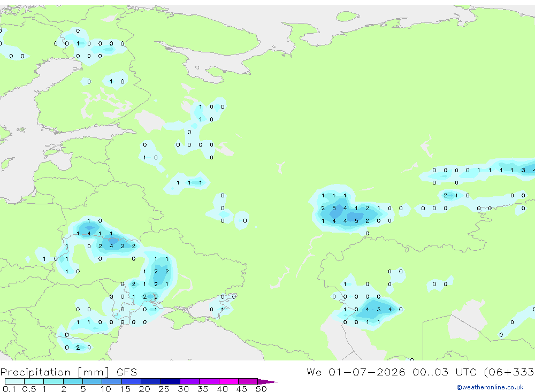Screen dimensions: 535x392
Task: Click the 40–45 mm magenta legend swatch
Action: coord(228,381)
